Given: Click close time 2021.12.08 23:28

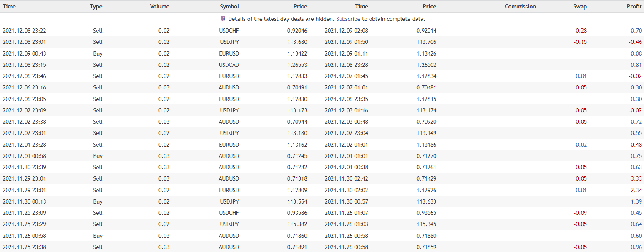Looking at the screenshot, I should [346, 65].
